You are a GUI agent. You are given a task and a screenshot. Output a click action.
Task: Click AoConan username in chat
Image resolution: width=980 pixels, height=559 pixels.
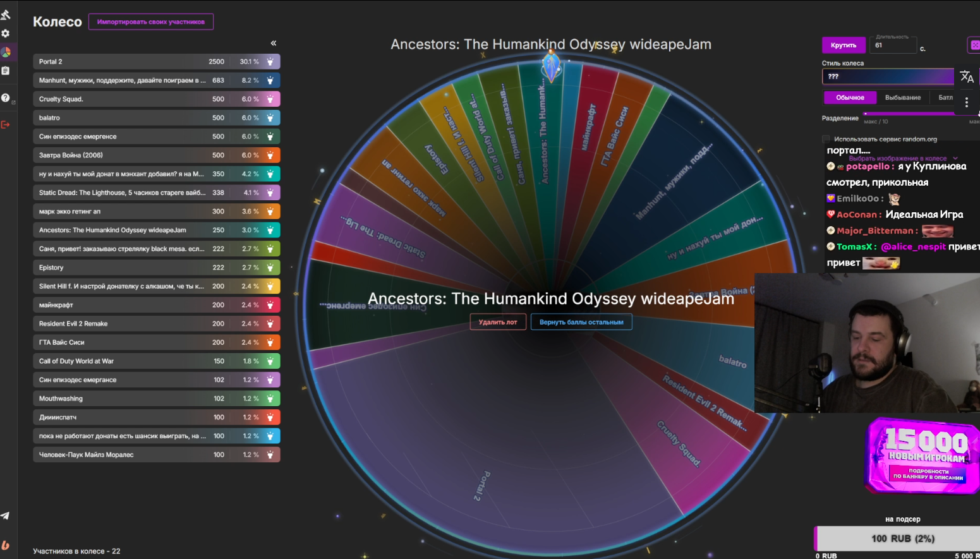coord(857,215)
